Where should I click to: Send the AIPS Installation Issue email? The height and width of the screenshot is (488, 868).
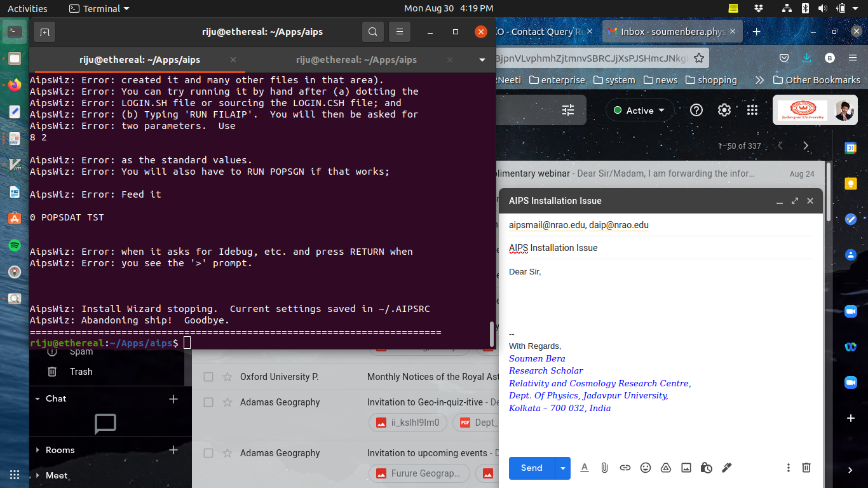pyautogui.click(x=531, y=468)
